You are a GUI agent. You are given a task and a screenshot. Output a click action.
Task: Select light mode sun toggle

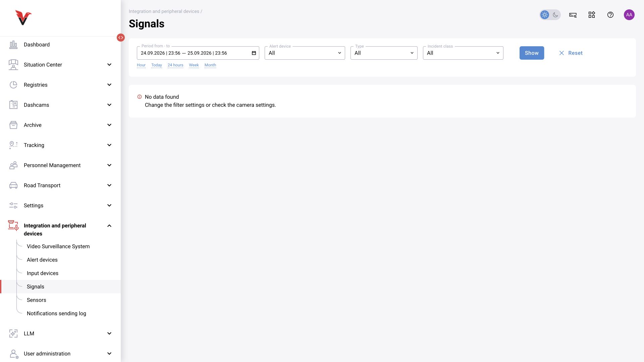click(545, 15)
